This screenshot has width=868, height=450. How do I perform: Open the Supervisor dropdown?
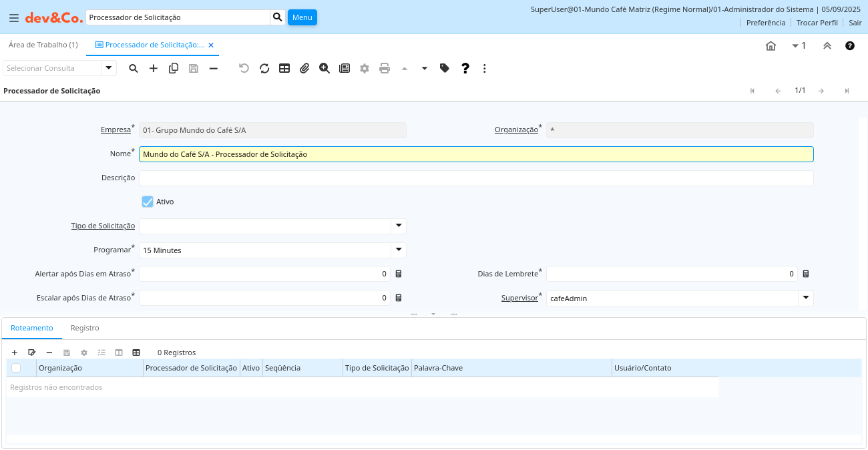[806, 298]
